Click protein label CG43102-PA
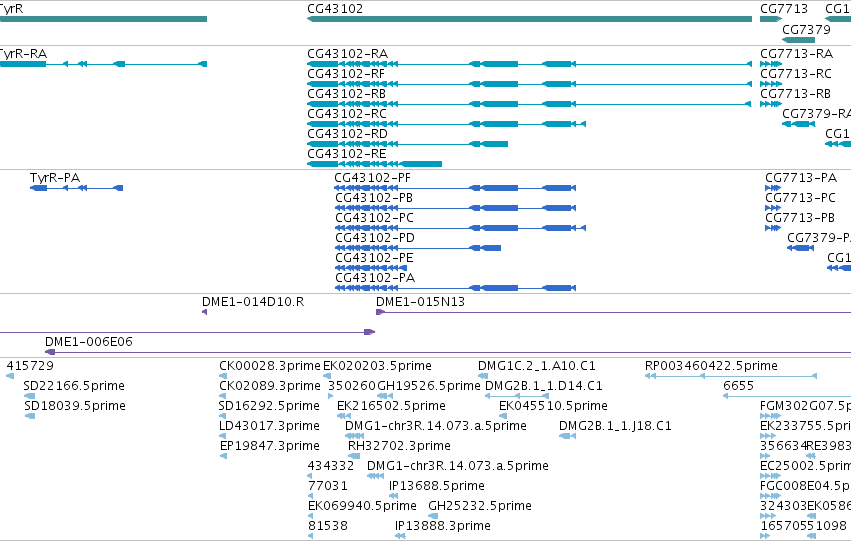 point(375,278)
